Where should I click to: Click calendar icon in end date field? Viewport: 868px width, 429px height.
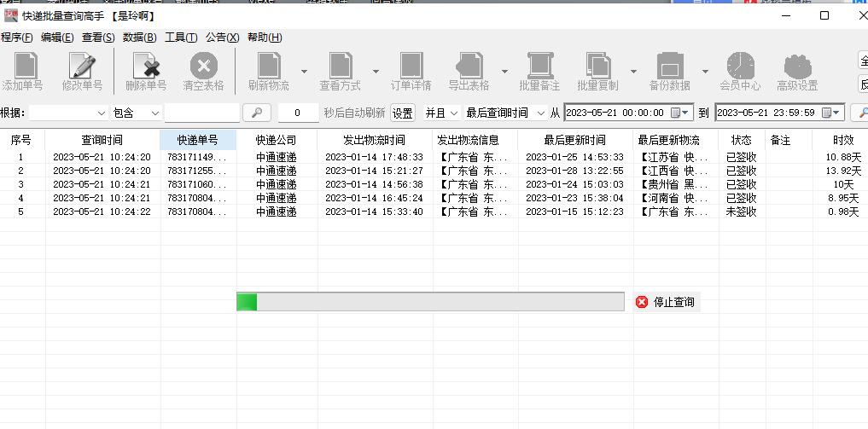826,113
